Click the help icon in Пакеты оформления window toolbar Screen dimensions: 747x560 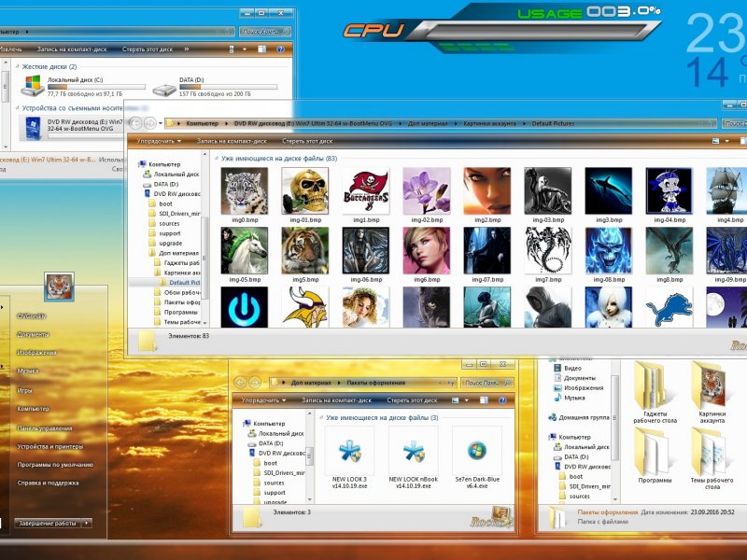pos(502,400)
